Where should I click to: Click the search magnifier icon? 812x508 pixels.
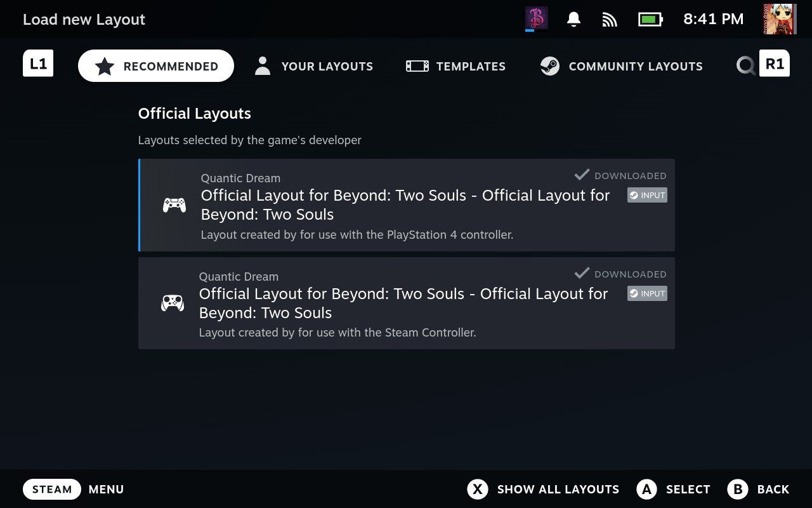(x=745, y=65)
